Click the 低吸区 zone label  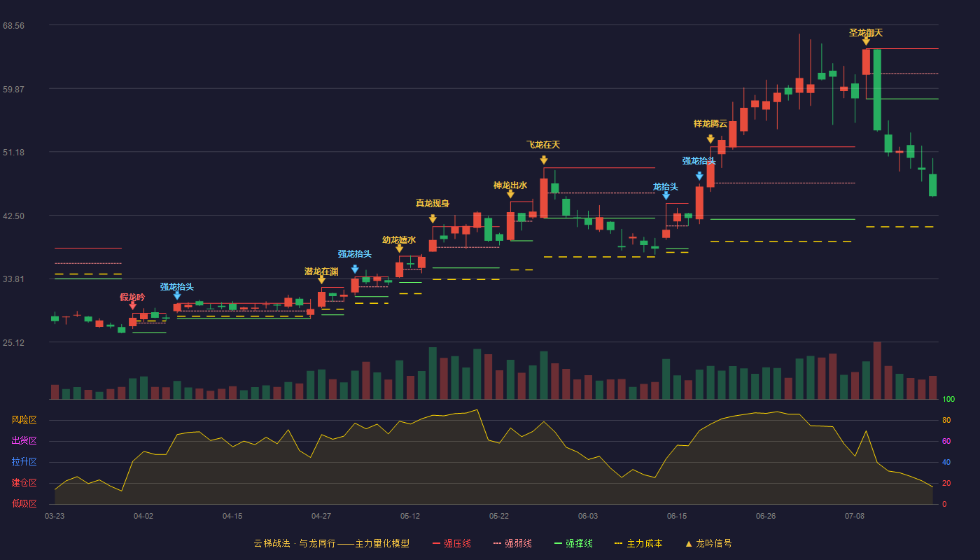click(x=24, y=503)
